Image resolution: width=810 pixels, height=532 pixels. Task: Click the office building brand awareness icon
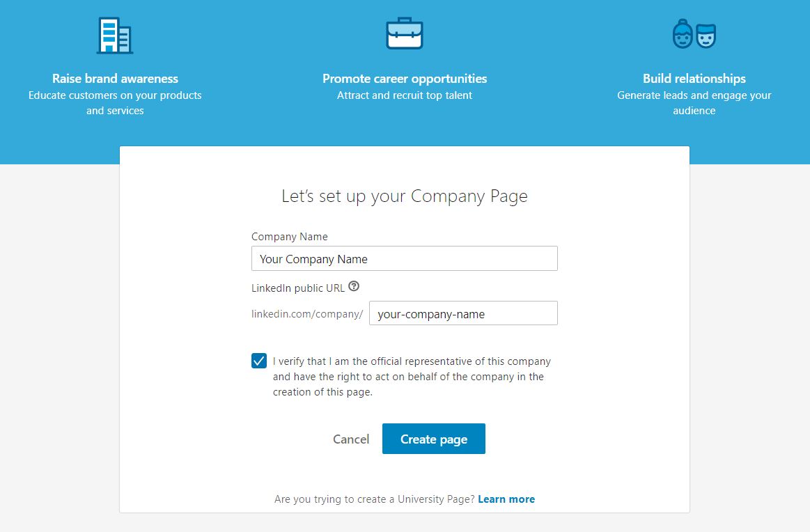115,35
